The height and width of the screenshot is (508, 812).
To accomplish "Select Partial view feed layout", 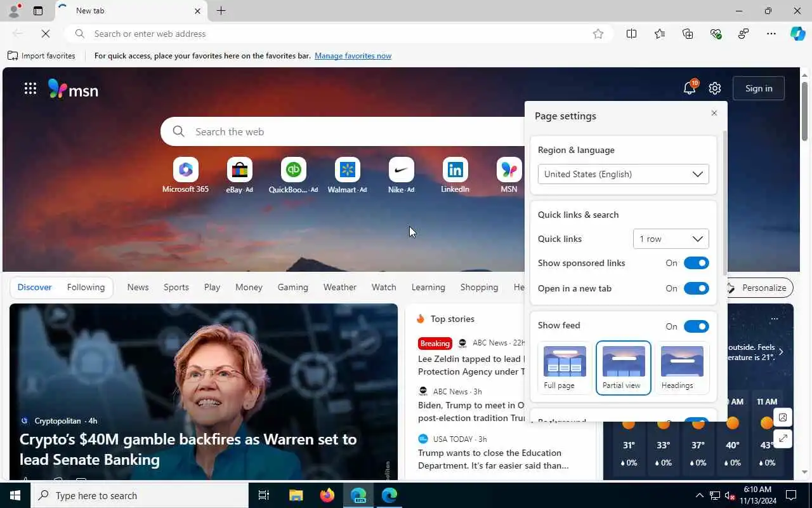I will pos(623,368).
